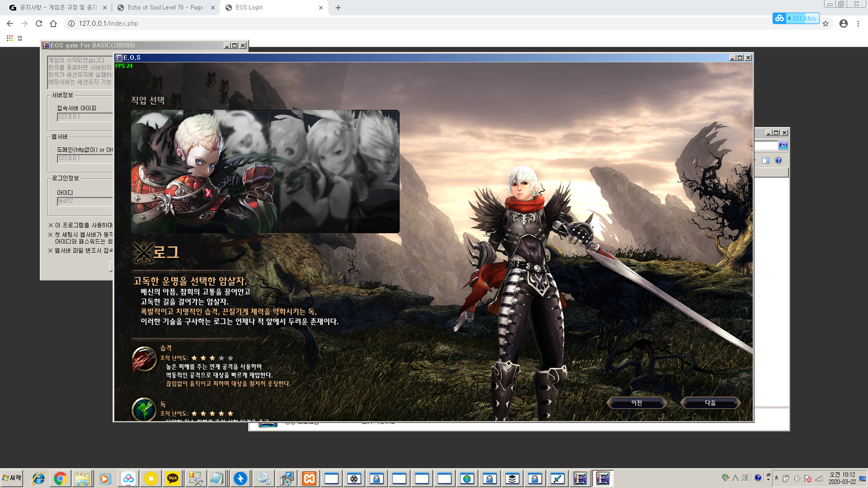
Task: Bookmark page with the star icon
Action: coord(826,23)
